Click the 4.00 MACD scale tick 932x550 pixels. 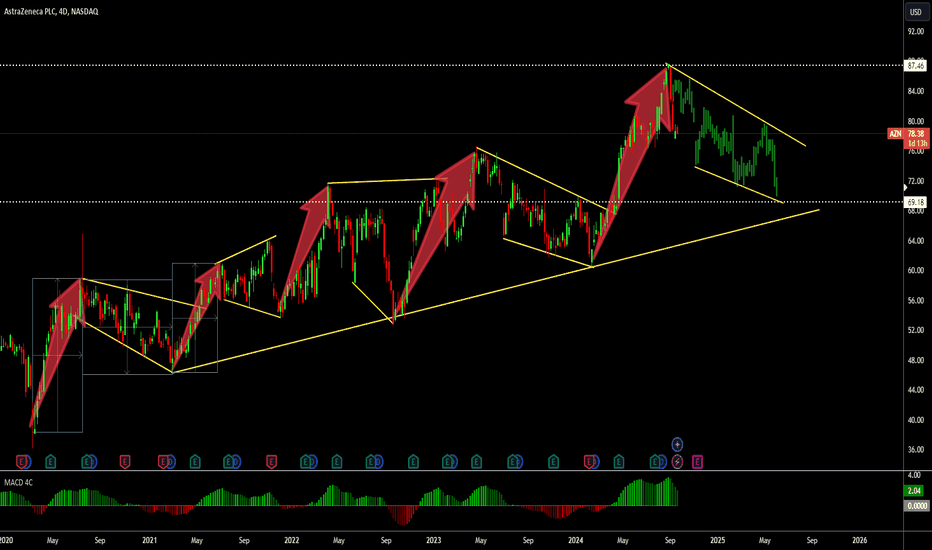[x=914, y=475]
